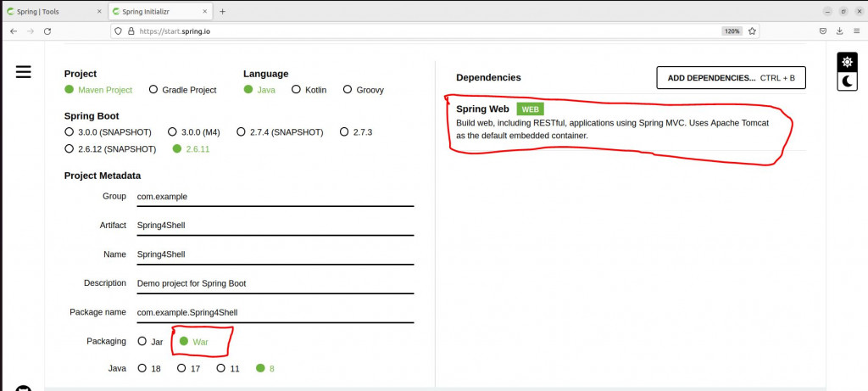The height and width of the screenshot is (391, 868).
Task: Open the downloads arrow icon
Action: pos(840,31)
